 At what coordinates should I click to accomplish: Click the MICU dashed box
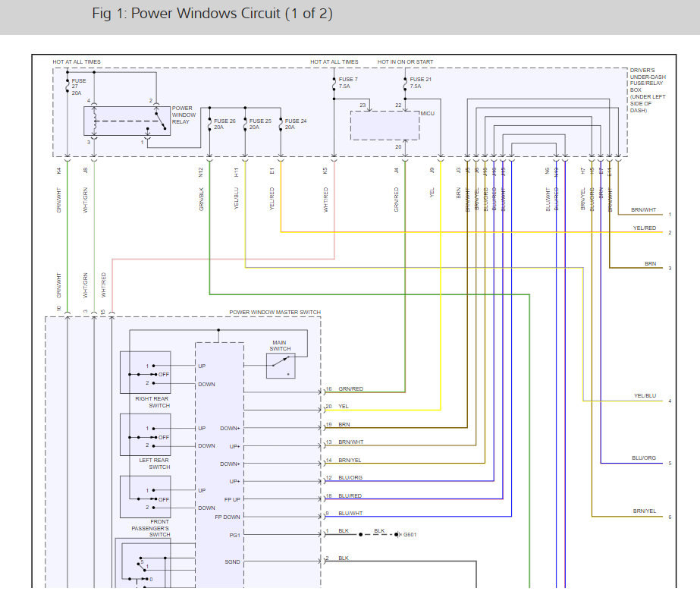[x=385, y=125]
